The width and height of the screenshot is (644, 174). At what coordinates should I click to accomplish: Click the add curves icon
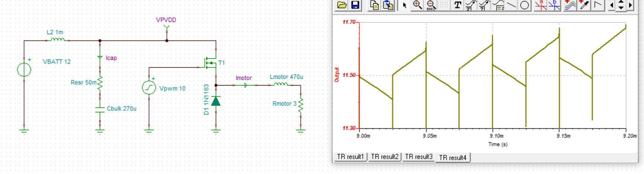coord(570,5)
